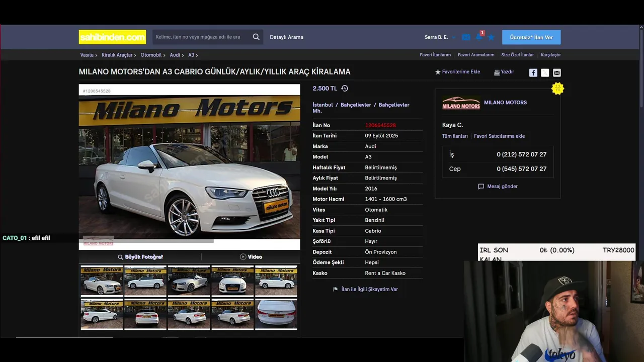Click the search magnifier icon
The image size is (644, 362).
pos(256,37)
